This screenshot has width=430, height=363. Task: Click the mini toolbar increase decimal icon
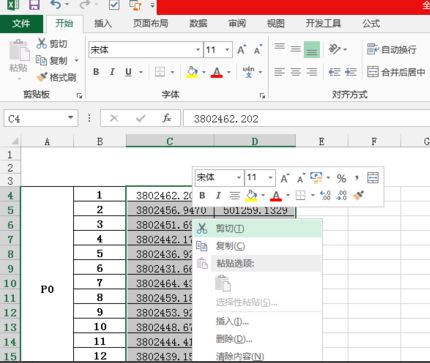pyautogui.click(x=325, y=195)
